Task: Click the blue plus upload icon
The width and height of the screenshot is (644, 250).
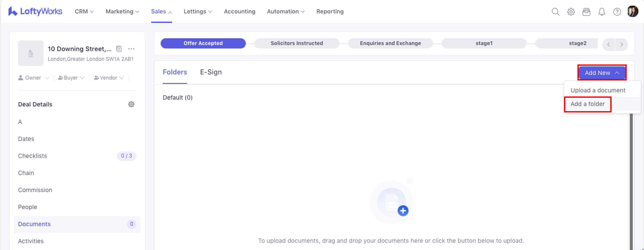Action: (x=403, y=210)
